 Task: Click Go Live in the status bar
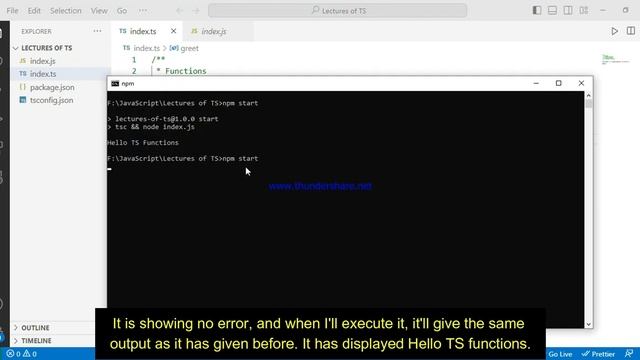pos(560,354)
